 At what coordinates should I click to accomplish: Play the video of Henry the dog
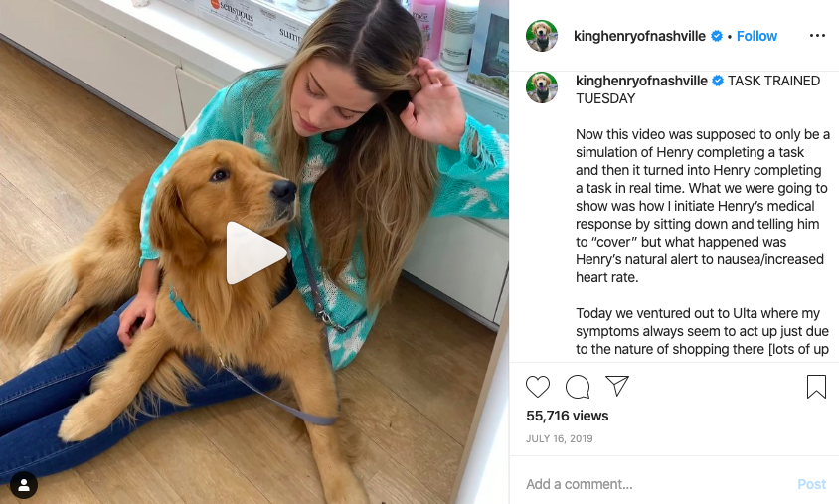(255, 253)
